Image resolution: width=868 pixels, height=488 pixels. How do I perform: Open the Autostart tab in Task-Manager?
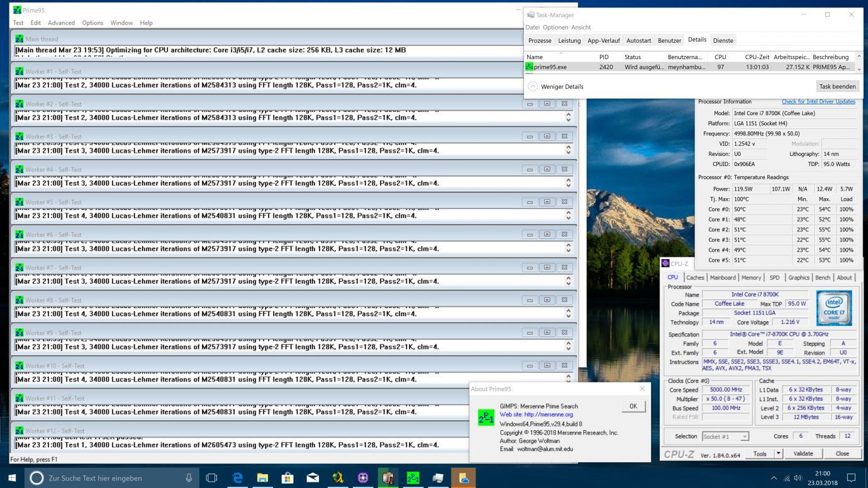click(638, 40)
